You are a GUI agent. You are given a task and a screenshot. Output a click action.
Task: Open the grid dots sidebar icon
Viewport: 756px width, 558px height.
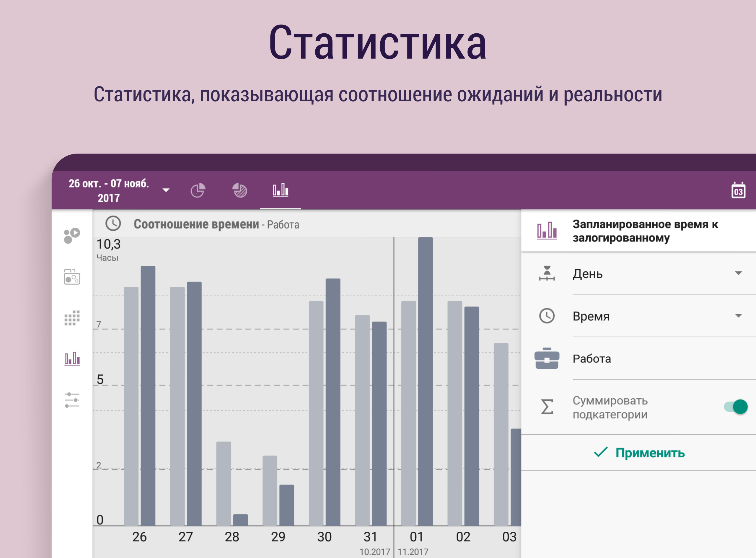pyautogui.click(x=72, y=318)
